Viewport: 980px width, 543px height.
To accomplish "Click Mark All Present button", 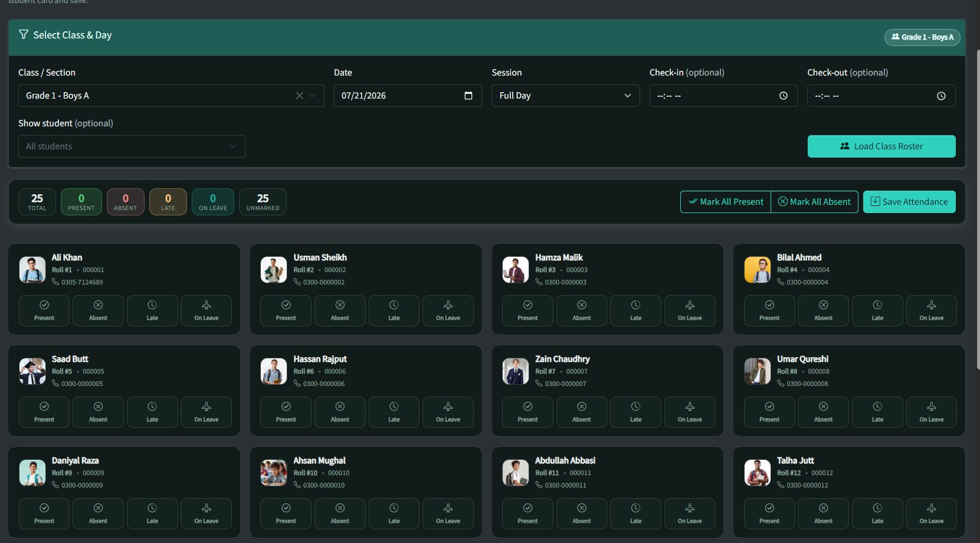I will click(x=726, y=202).
